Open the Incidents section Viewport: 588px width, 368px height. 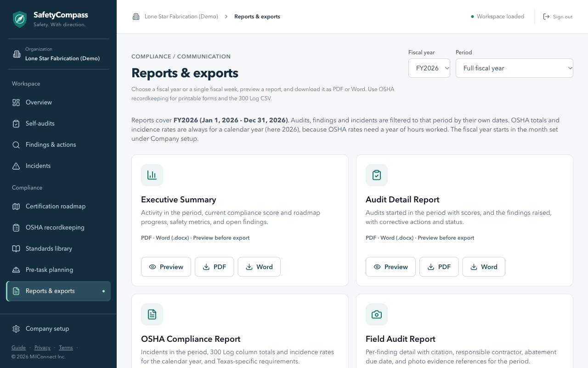(x=58, y=166)
